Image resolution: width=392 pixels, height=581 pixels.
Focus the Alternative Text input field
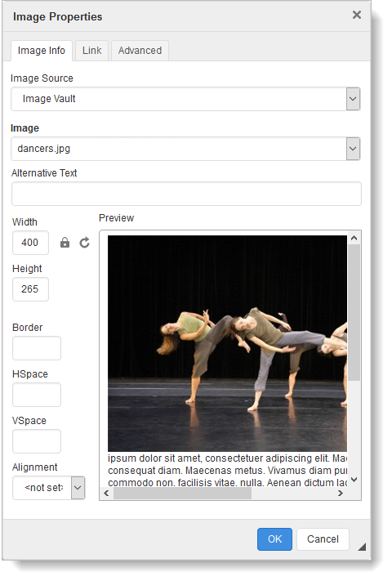[186, 194]
